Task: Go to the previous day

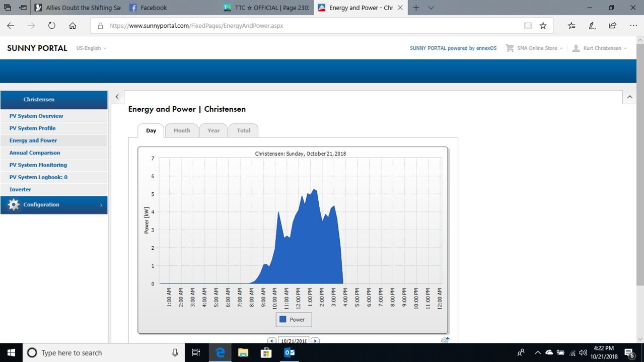Action: (271, 341)
